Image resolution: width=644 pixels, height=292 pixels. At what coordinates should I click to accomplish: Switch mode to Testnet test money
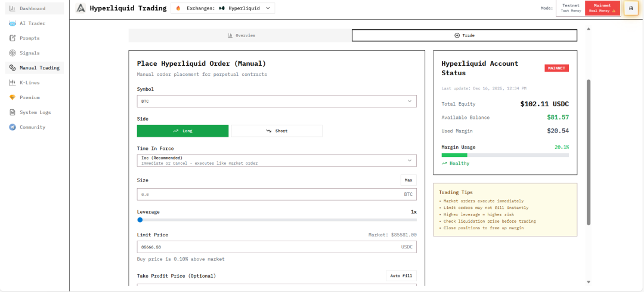pos(571,8)
